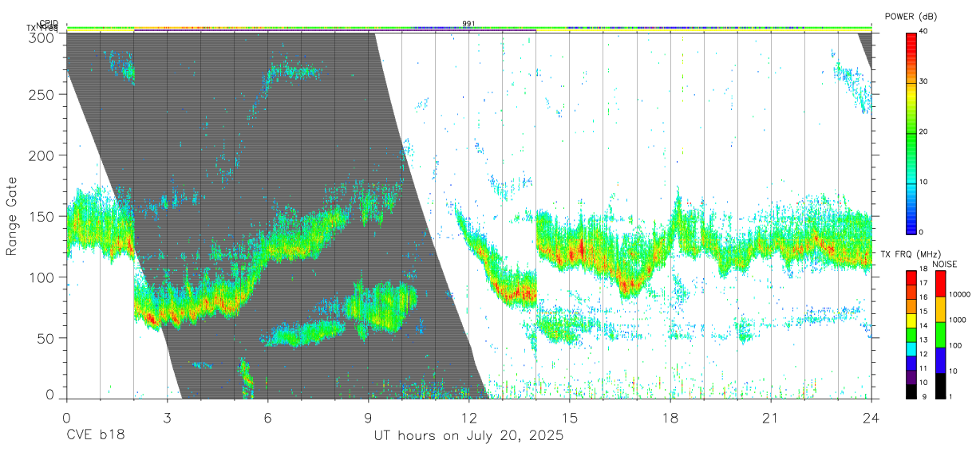980x452 pixels.
Task: Click the 6 tick on UT hours axis
Action: pos(268,417)
